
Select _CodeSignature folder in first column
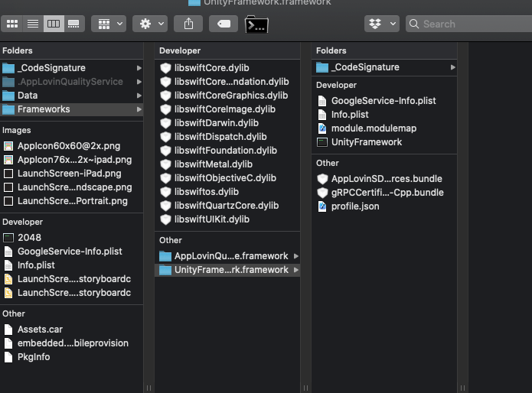tap(71, 68)
